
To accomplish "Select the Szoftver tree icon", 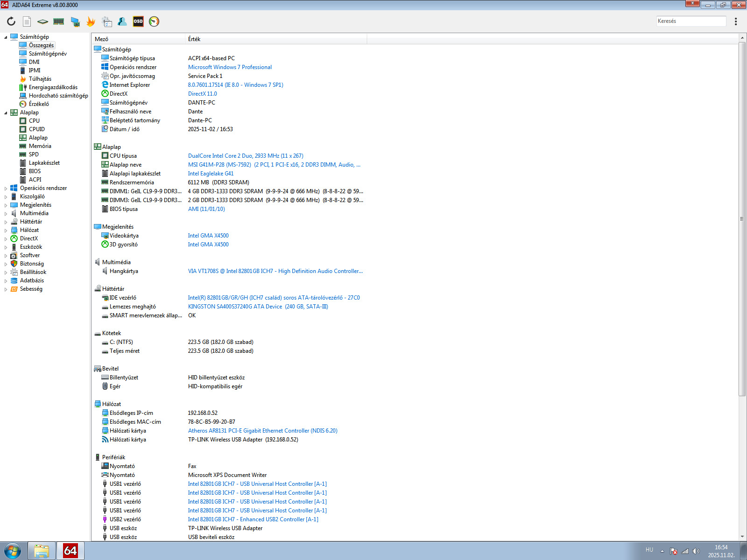I will pos(14,255).
